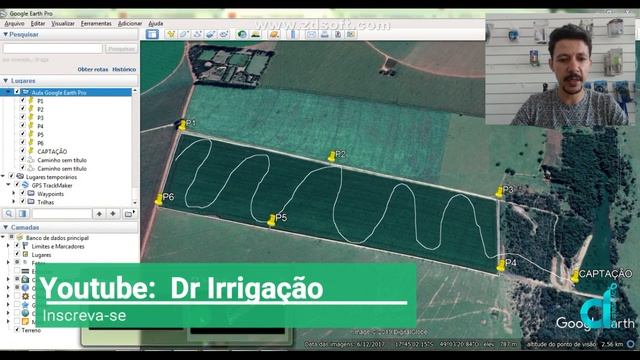Viewport: 640px width, 360px height.
Task: Click the Pesquisar search button
Action: pos(121,49)
